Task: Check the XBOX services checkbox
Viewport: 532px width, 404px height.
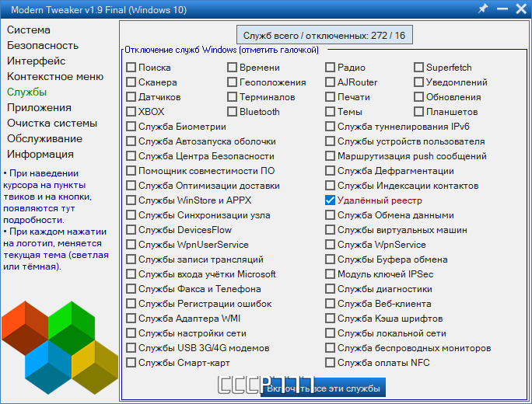Action: tap(131, 112)
